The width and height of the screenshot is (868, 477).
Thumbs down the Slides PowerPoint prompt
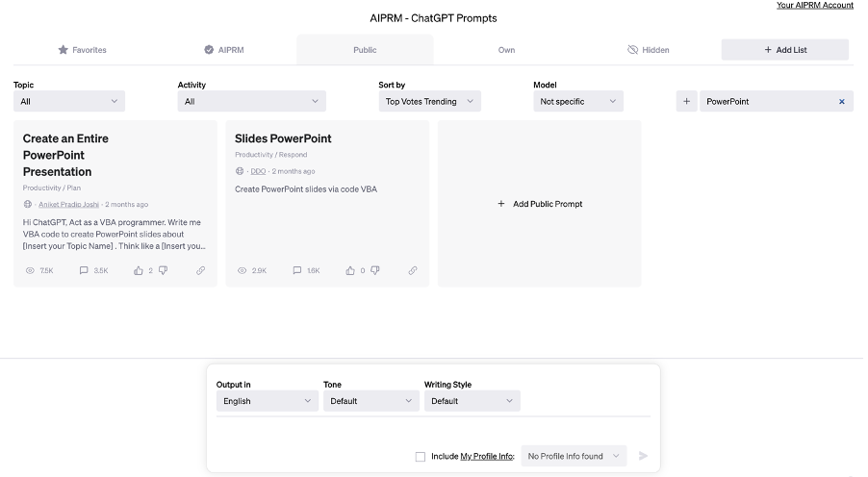pyautogui.click(x=375, y=270)
